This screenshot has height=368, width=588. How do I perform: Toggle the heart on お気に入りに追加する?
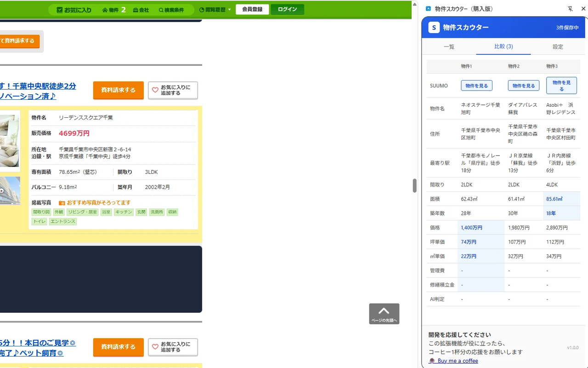156,91
